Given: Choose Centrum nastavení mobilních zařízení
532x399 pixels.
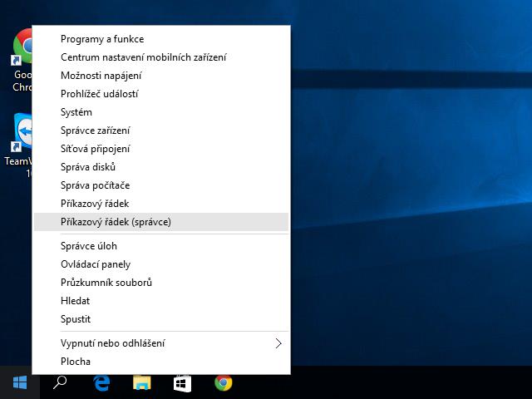Looking at the screenshot, I should coord(143,57).
